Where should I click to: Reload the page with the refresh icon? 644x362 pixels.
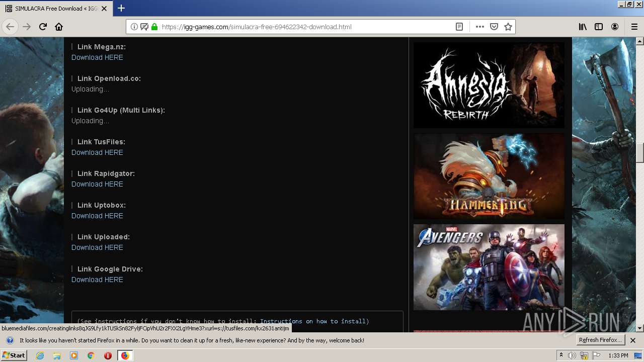click(43, 27)
